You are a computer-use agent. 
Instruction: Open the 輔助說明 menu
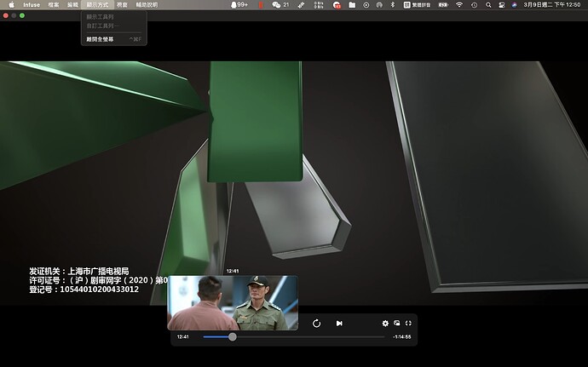click(147, 5)
